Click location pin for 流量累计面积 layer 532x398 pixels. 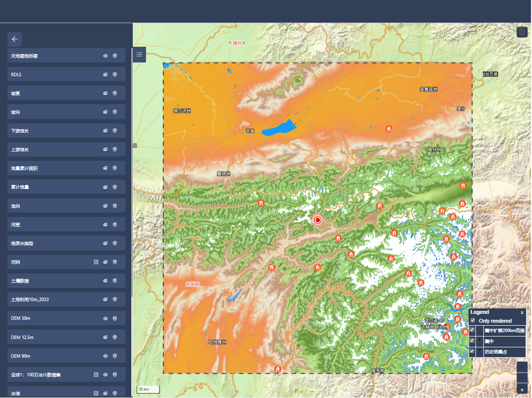click(115, 168)
